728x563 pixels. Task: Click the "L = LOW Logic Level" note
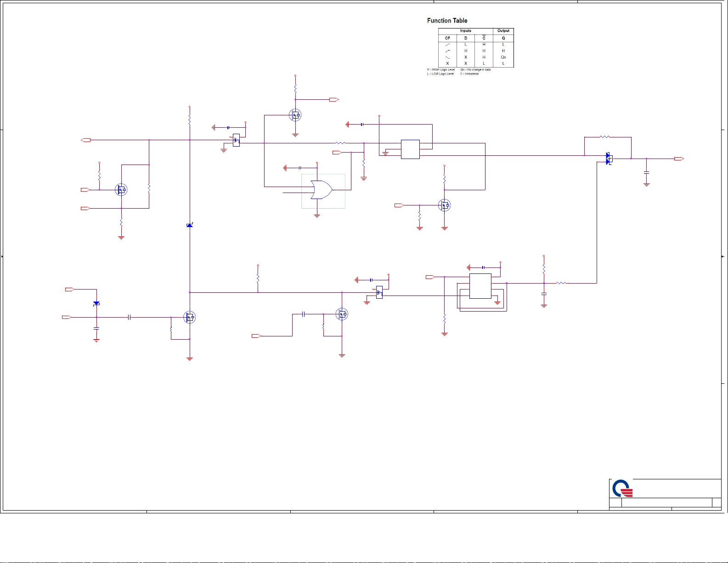coord(440,74)
